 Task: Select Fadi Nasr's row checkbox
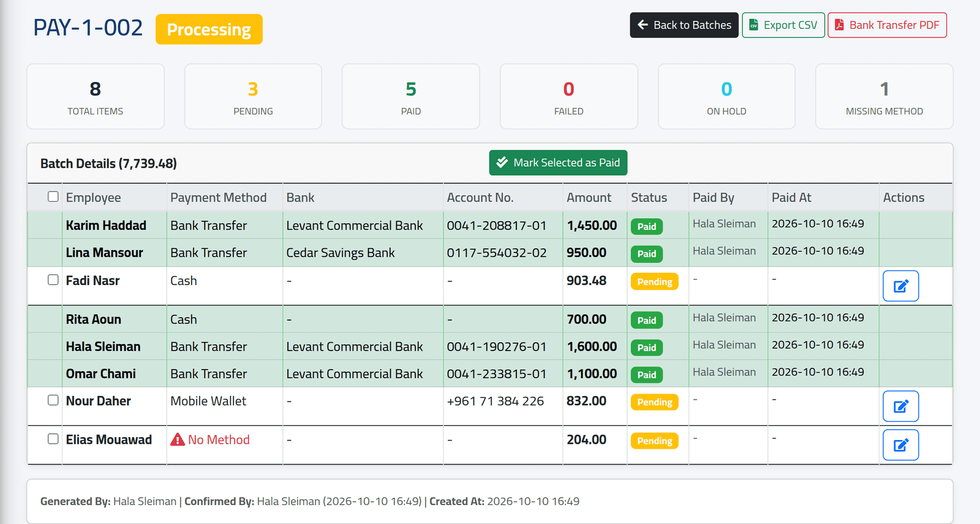click(x=53, y=279)
